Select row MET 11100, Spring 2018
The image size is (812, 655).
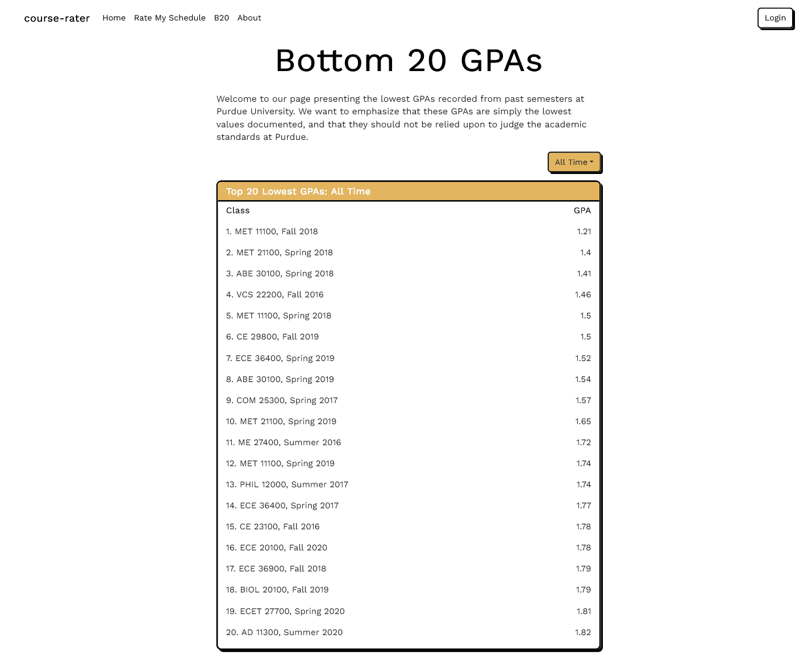409,316
